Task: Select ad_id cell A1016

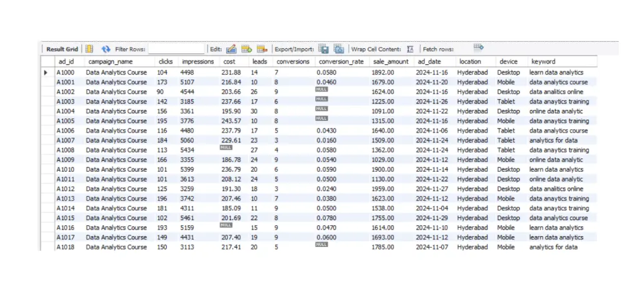Action: (x=65, y=228)
